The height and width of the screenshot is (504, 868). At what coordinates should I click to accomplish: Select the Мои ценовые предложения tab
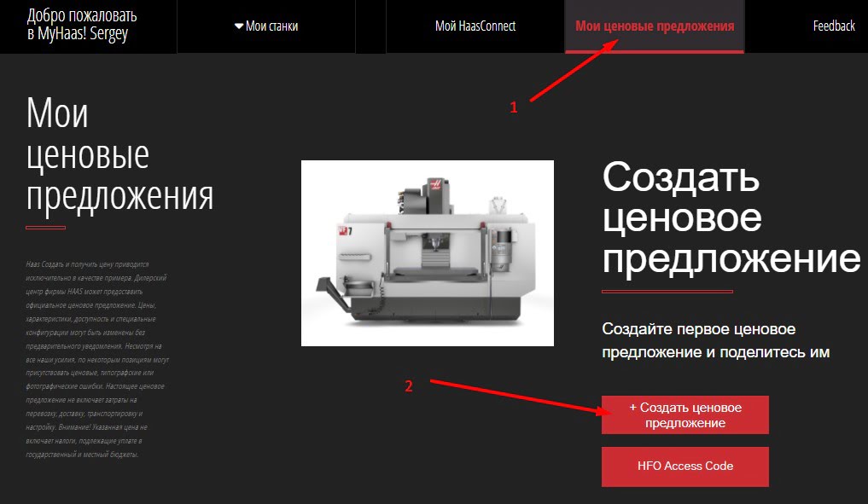(x=655, y=26)
